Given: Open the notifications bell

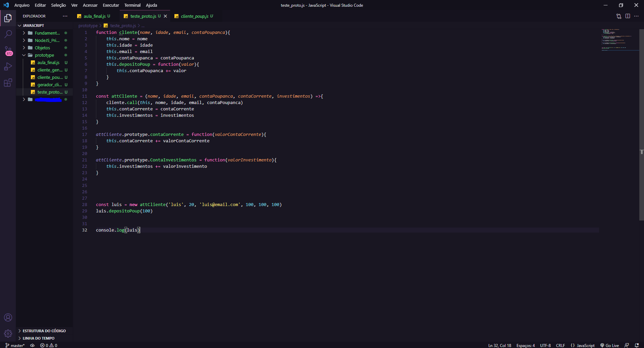Looking at the screenshot, I should [x=637, y=345].
